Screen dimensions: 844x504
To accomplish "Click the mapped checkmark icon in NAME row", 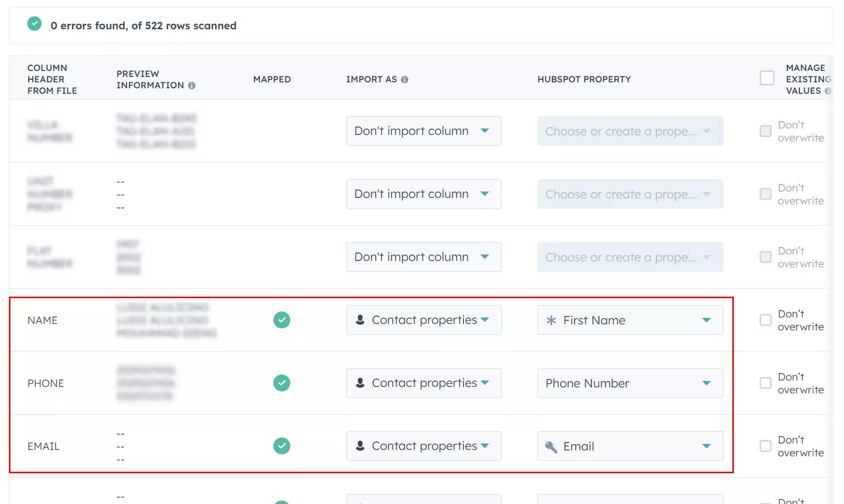I will pos(282,320).
